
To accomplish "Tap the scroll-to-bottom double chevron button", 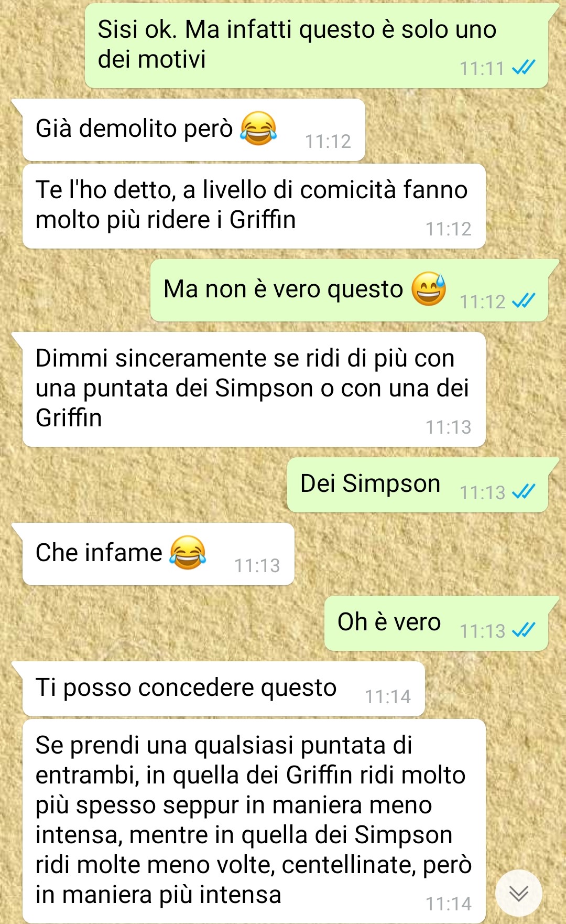I will (x=518, y=893).
